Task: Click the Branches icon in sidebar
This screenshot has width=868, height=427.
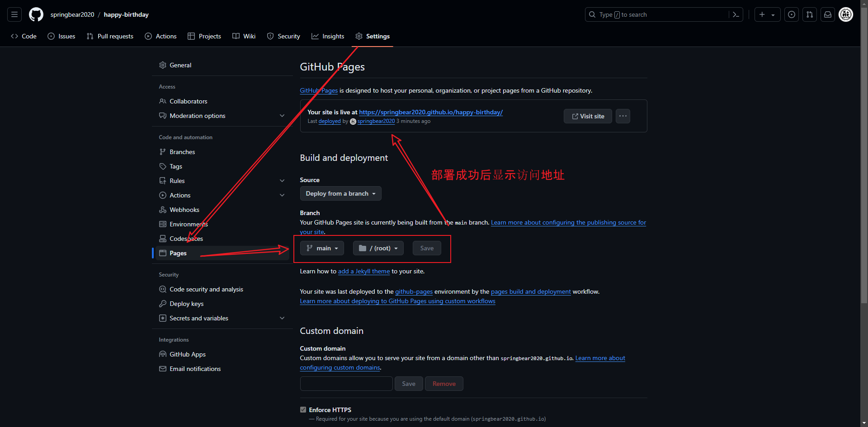Action: point(163,152)
